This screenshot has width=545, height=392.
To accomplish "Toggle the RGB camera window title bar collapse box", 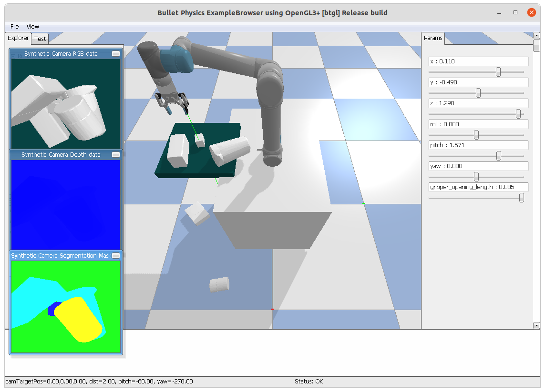I will click(x=115, y=53).
